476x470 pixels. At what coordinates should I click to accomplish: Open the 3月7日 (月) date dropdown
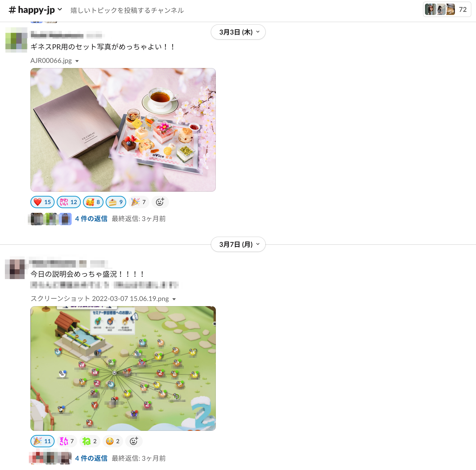[238, 244]
